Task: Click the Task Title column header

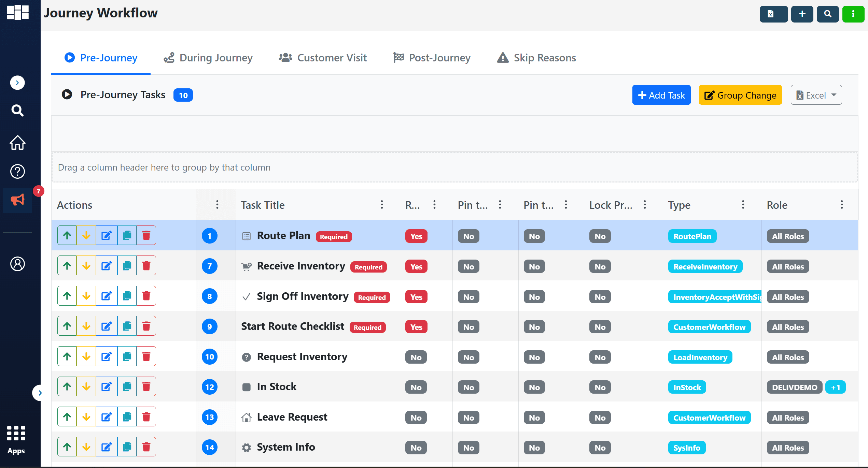Action: (263, 205)
